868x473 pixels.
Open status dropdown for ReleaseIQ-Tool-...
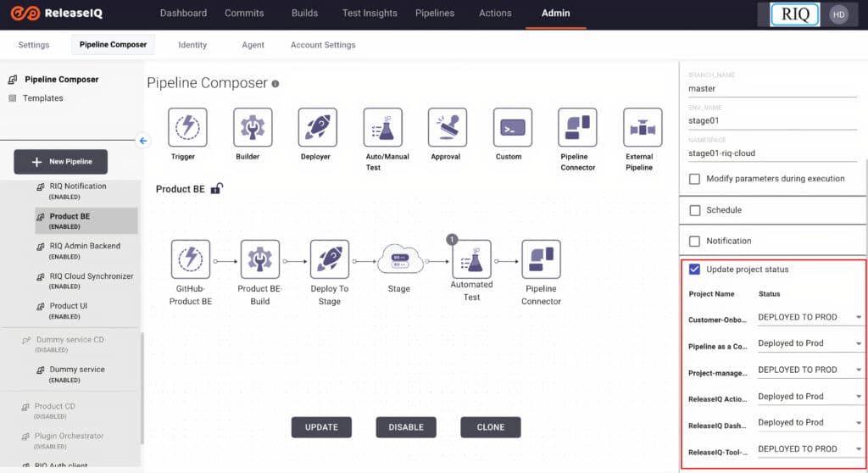[810, 449]
